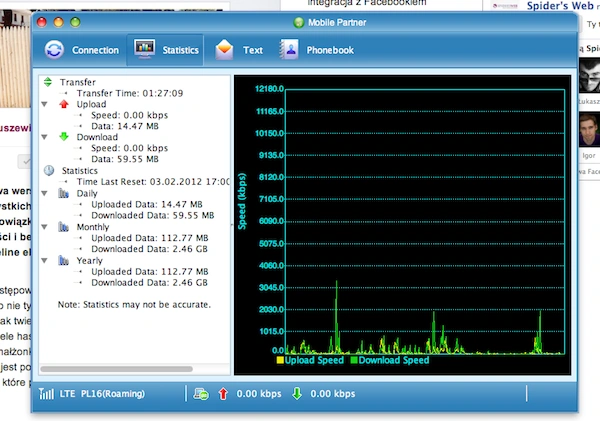Select the Connection tab label
Image resolution: width=600 pixels, height=421 pixels.
(95, 50)
